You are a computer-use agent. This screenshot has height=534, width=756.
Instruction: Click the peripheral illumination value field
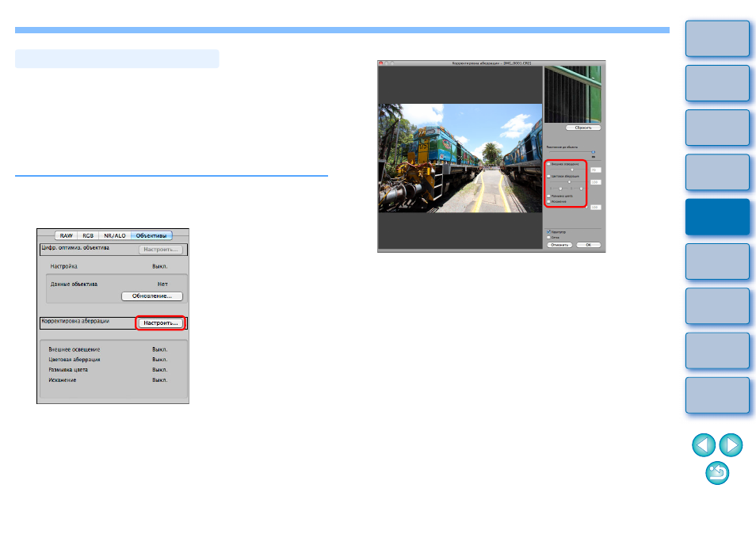pyautogui.click(x=595, y=170)
